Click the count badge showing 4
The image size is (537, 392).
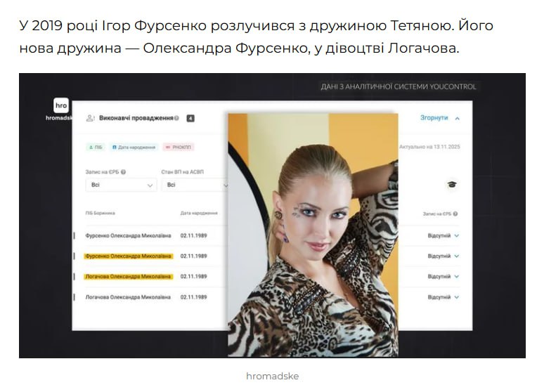(190, 119)
